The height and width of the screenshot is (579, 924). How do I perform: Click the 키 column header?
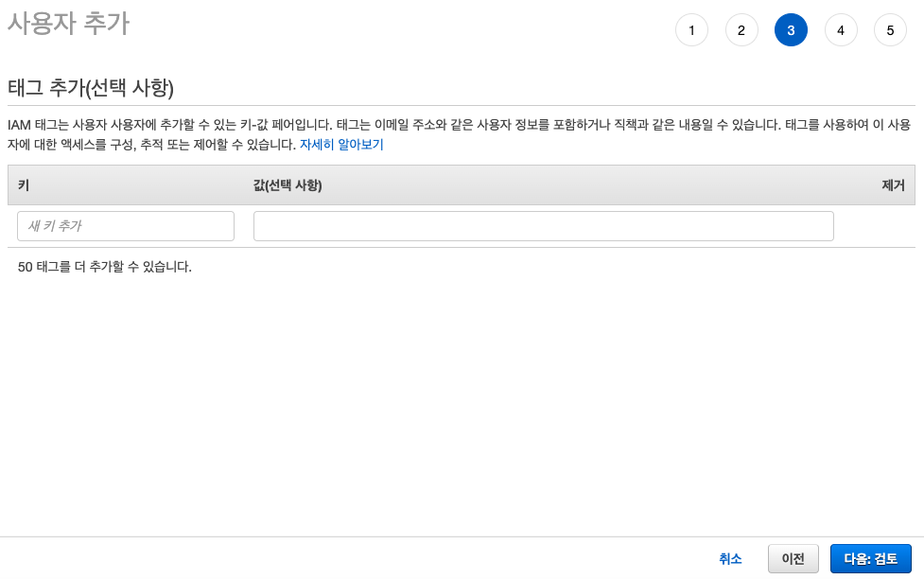[x=25, y=185]
